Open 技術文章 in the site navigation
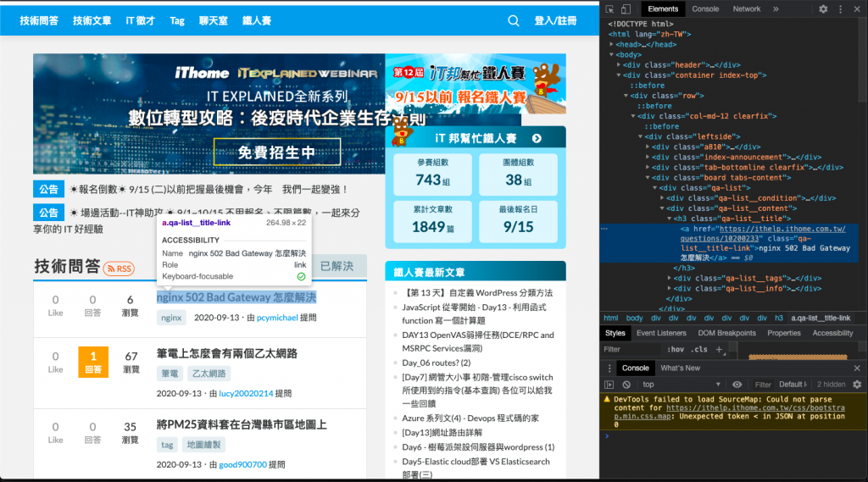The width and height of the screenshot is (868, 482). tap(92, 21)
